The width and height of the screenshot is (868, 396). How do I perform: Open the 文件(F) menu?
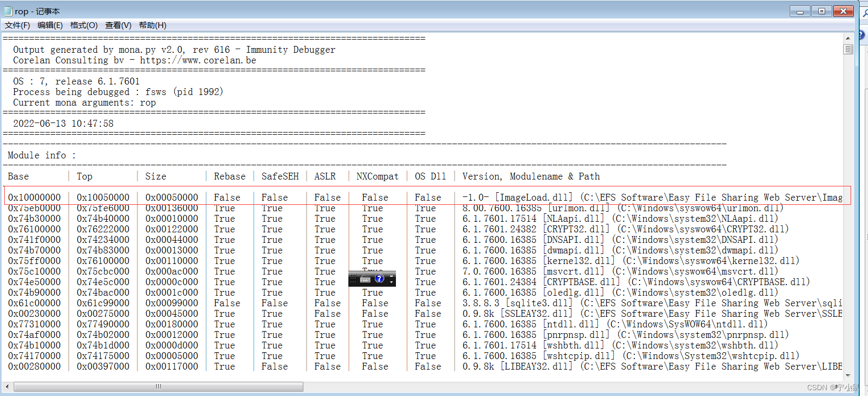point(17,25)
